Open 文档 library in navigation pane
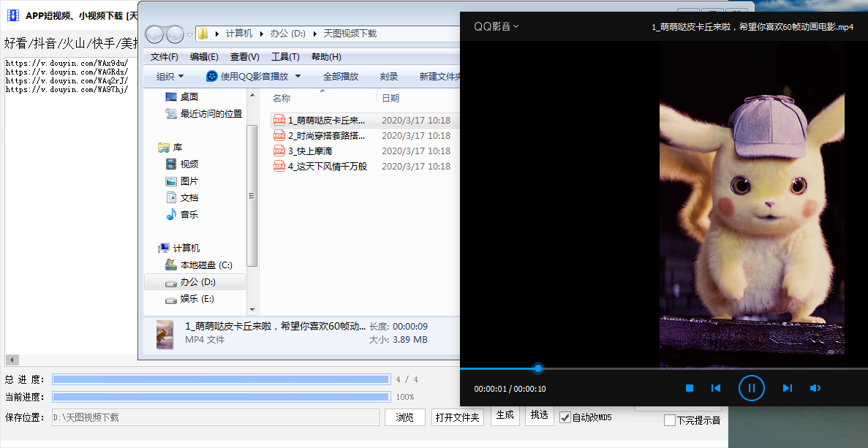This screenshot has width=868, height=448. click(182, 197)
